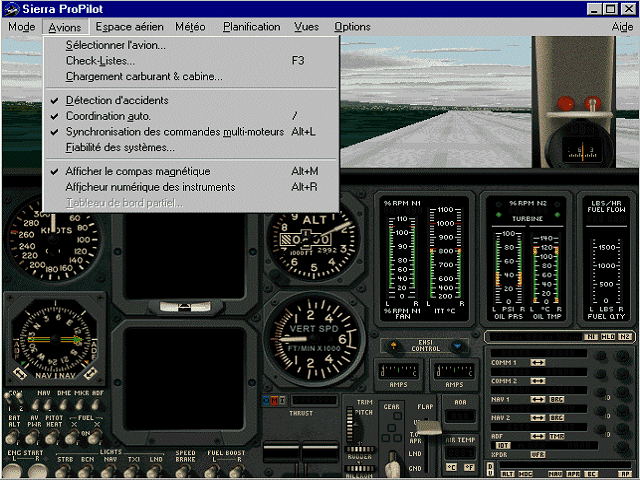Click the FLAP lever handle
The height and width of the screenshot is (480, 640).
(x=429, y=428)
